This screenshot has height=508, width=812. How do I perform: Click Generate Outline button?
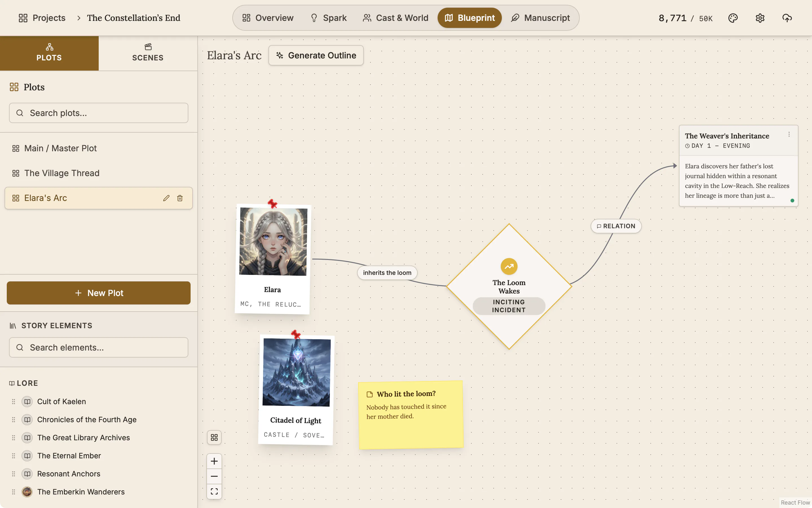click(316, 55)
